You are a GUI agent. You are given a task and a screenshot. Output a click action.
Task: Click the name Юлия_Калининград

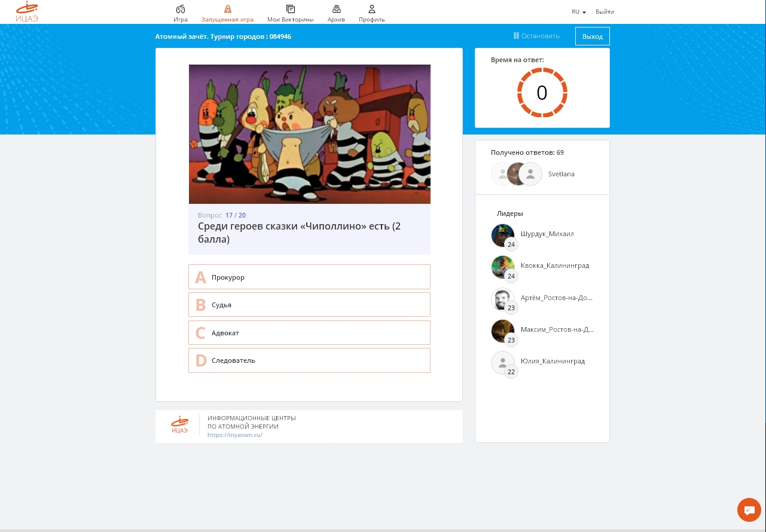(x=553, y=361)
